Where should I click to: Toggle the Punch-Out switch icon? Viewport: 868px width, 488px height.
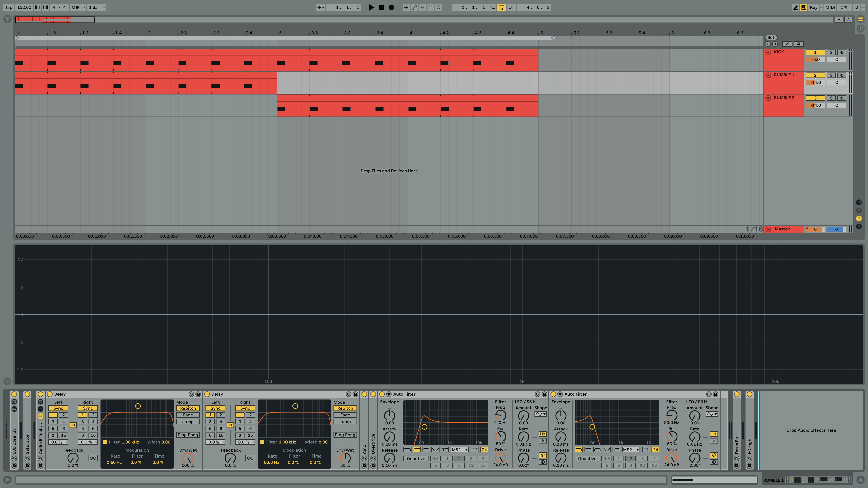(x=511, y=7)
